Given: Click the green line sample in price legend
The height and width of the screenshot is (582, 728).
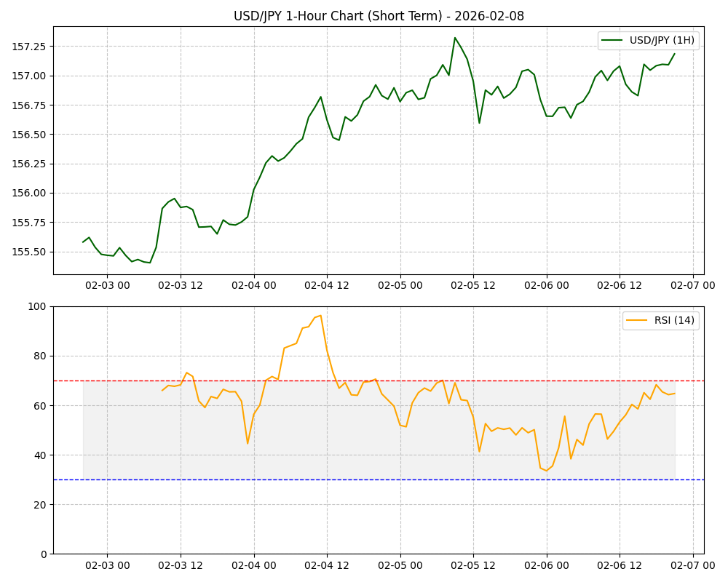Looking at the screenshot, I should (x=614, y=41).
